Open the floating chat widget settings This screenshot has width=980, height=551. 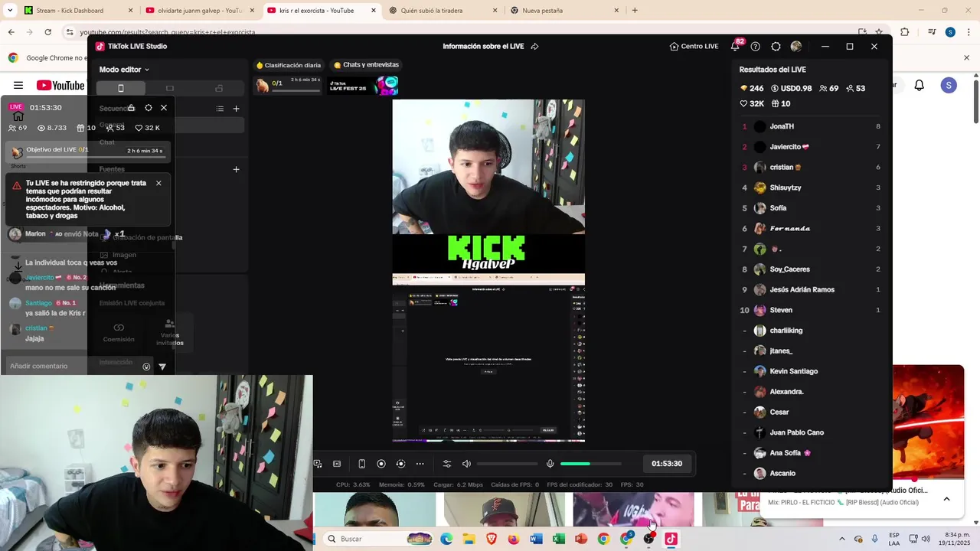pyautogui.click(x=149, y=108)
